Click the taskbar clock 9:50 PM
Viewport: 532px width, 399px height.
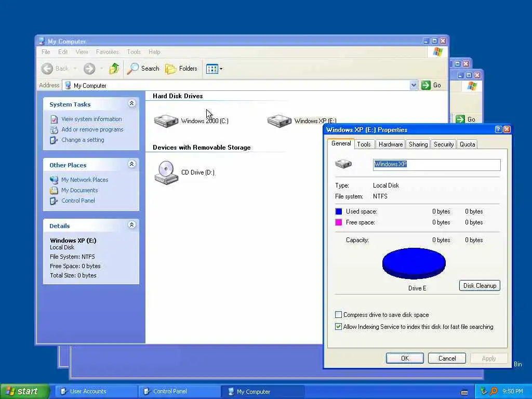(x=513, y=392)
